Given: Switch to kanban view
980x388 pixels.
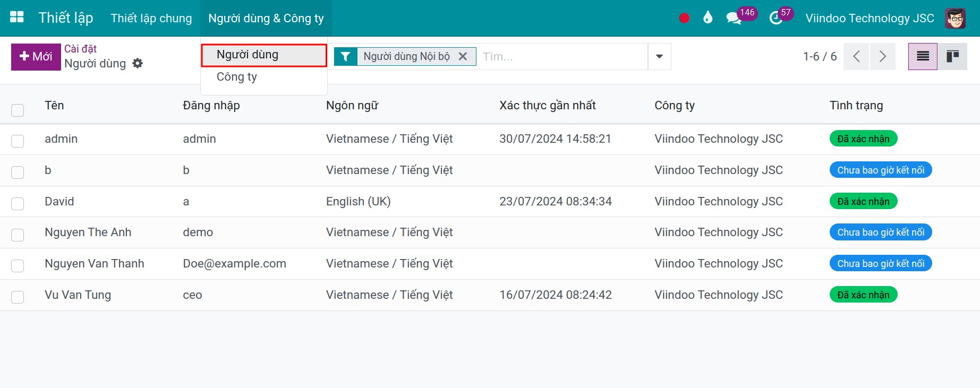Looking at the screenshot, I should pyautogui.click(x=952, y=56).
